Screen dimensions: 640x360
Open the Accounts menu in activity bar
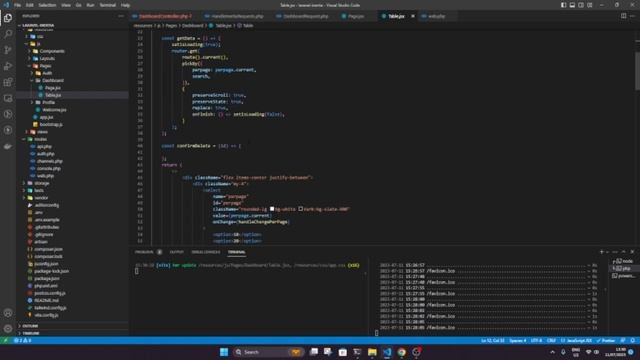8,313
